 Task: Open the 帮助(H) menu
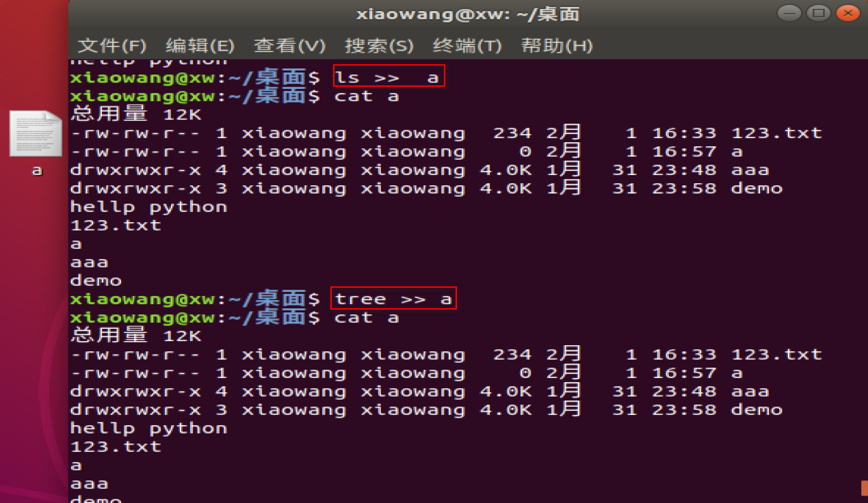pos(557,46)
